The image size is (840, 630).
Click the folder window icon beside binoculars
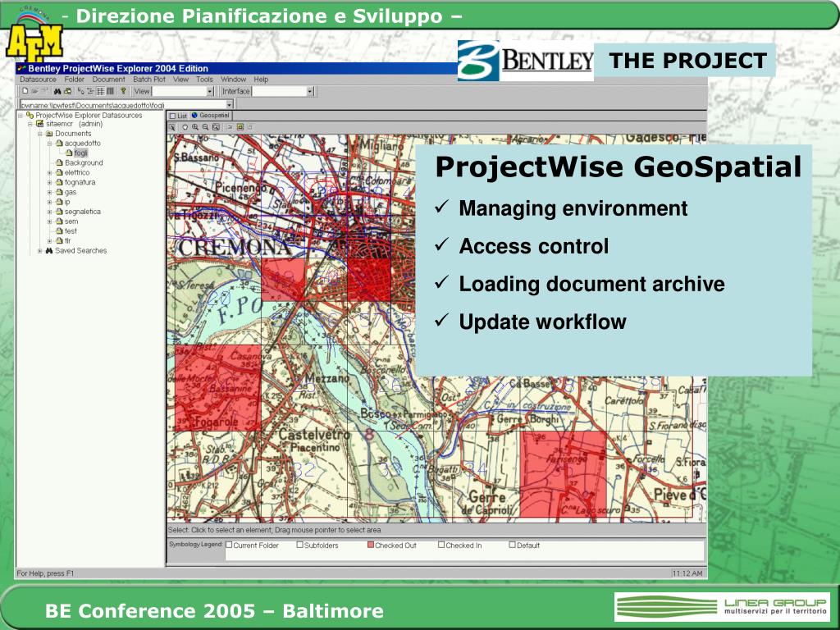point(67,91)
